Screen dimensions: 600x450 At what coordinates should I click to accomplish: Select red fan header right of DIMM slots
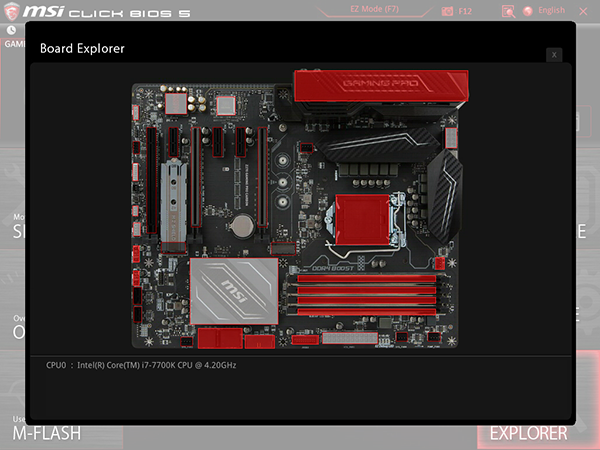click(440, 263)
